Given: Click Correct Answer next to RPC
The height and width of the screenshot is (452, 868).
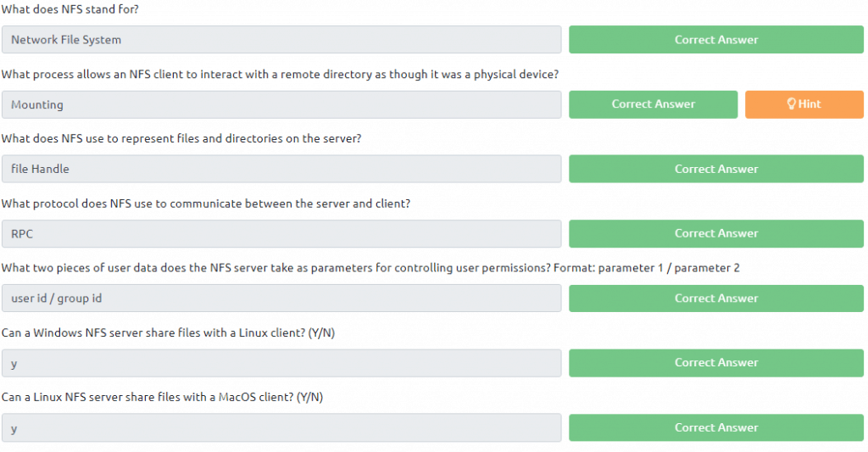Looking at the screenshot, I should coord(715,233).
